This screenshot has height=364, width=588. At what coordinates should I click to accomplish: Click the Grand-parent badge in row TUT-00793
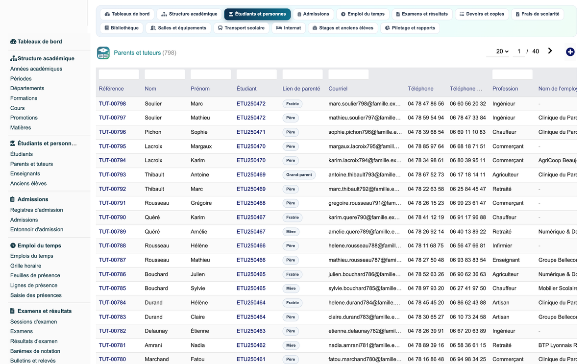point(299,175)
